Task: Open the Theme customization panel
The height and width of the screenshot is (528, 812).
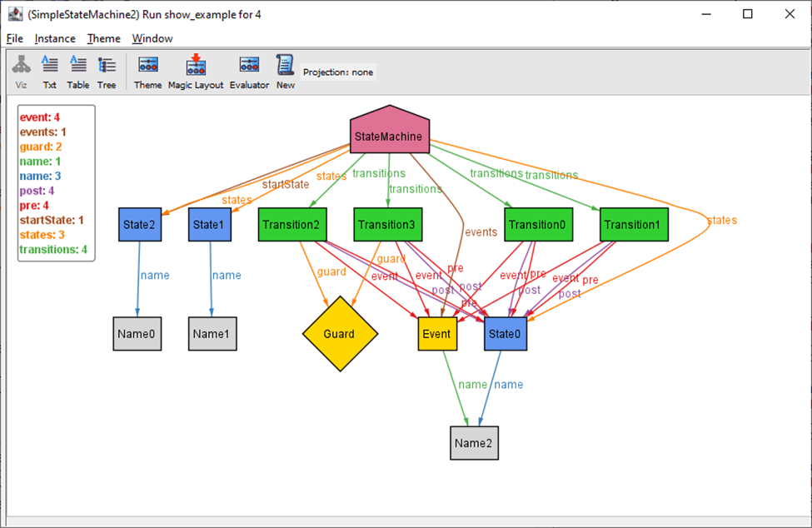Action: pos(148,72)
